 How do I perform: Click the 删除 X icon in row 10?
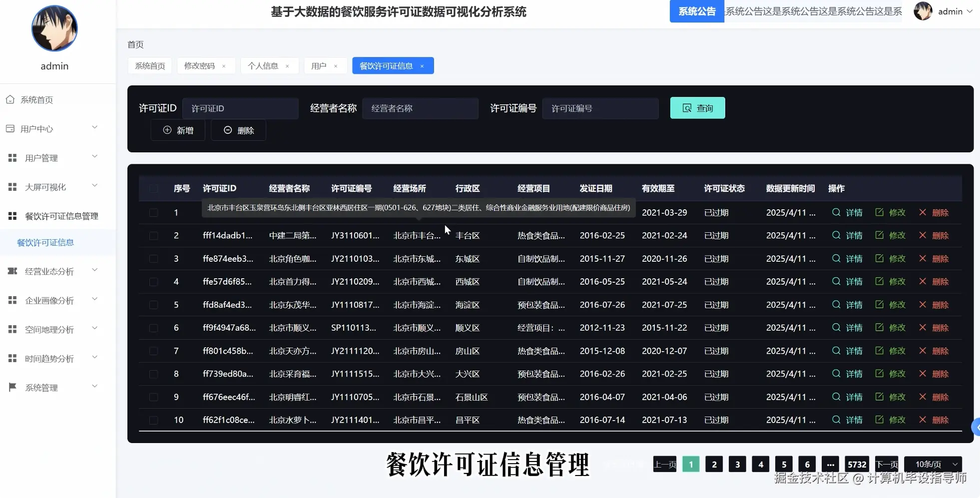[923, 420]
